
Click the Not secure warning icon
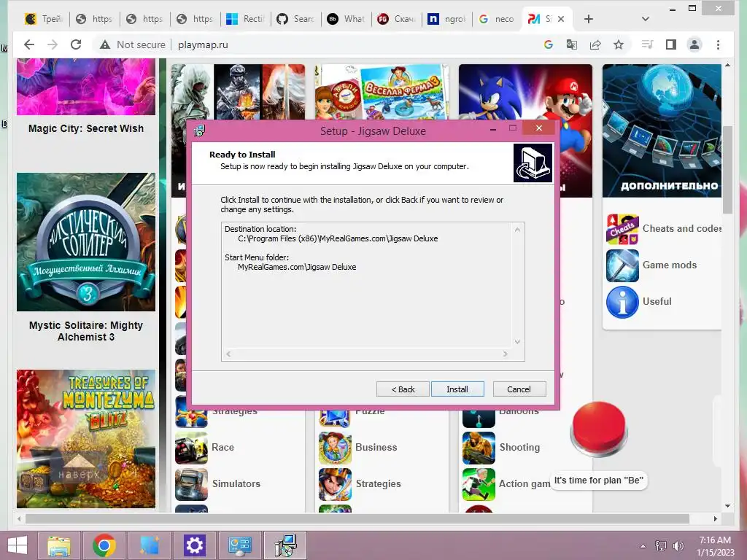point(105,44)
